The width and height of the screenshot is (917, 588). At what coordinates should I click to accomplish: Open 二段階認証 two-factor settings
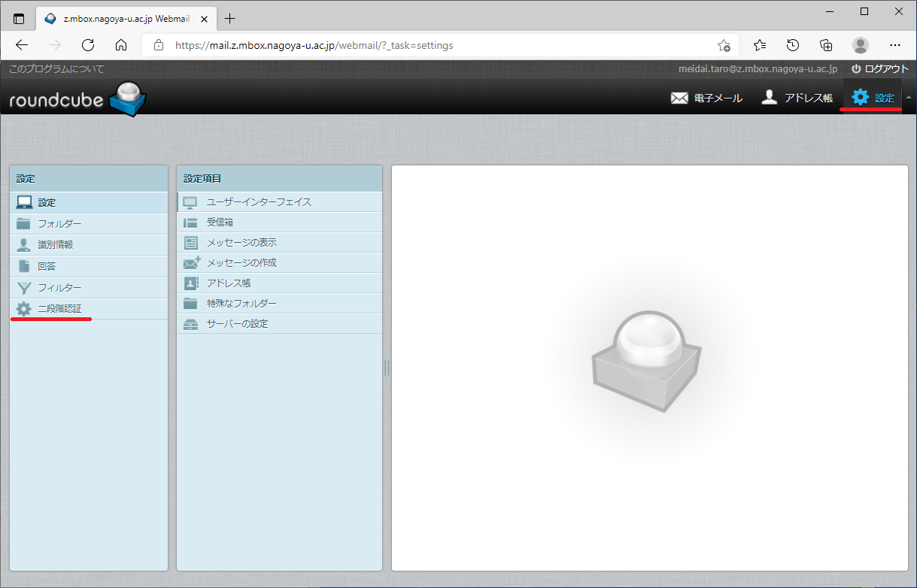tap(59, 308)
